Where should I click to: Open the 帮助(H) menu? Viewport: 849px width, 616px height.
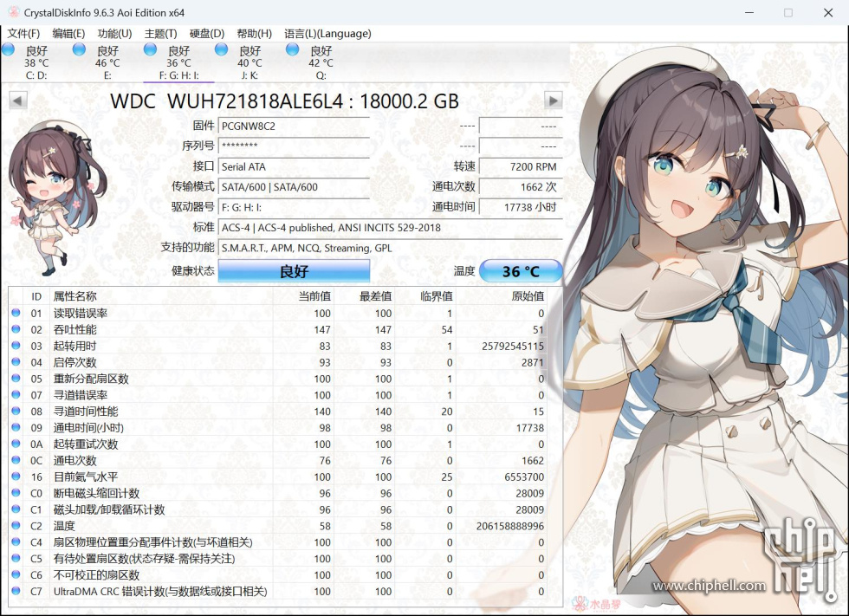(254, 34)
